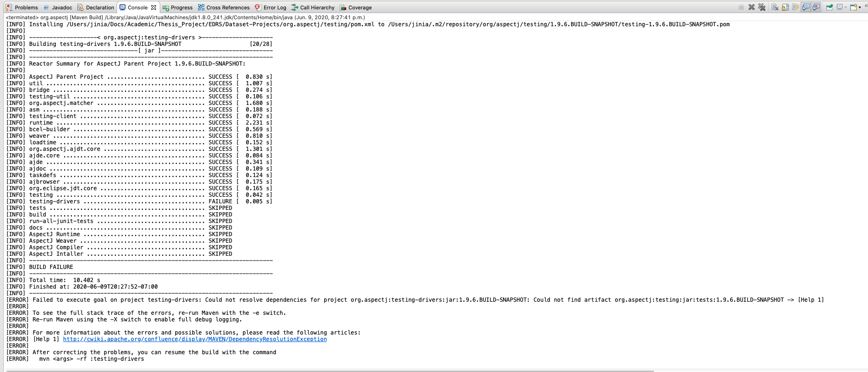Click Remove All Terminated Launches icon
This screenshot has width=868, height=372.
click(x=762, y=7)
